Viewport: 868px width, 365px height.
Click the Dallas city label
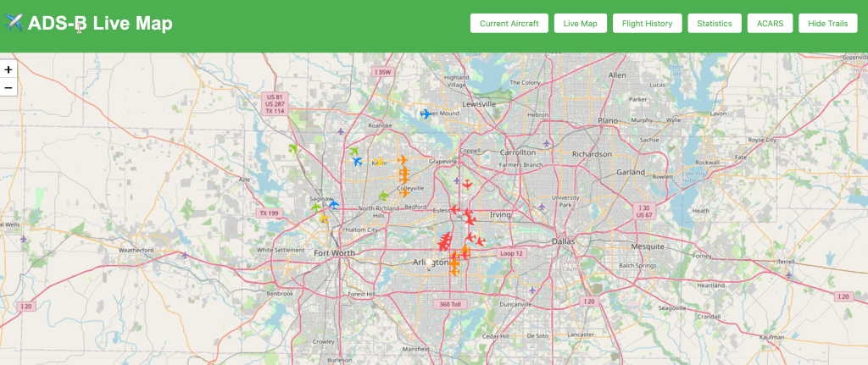(564, 241)
